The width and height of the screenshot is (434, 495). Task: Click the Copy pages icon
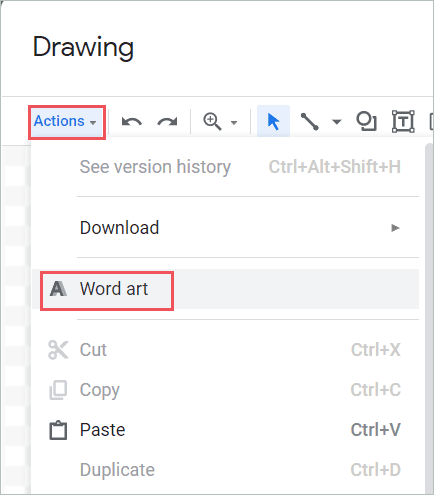[x=58, y=390]
